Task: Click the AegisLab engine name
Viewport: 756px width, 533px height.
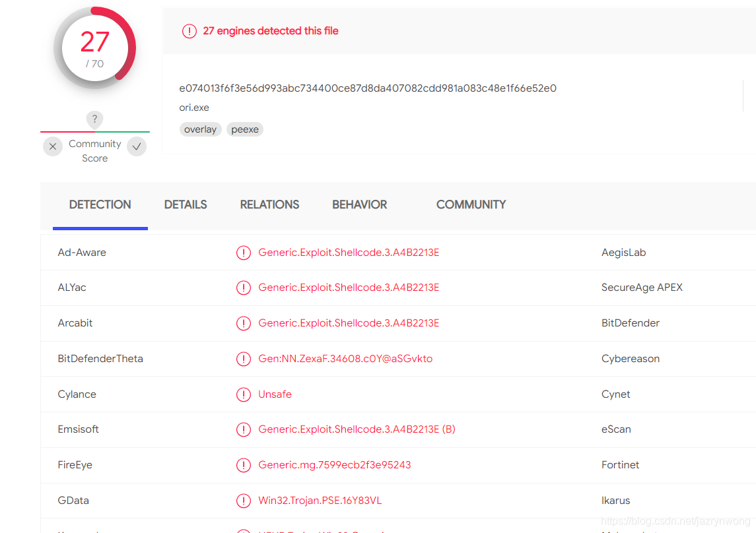Action: (x=624, y=252)
